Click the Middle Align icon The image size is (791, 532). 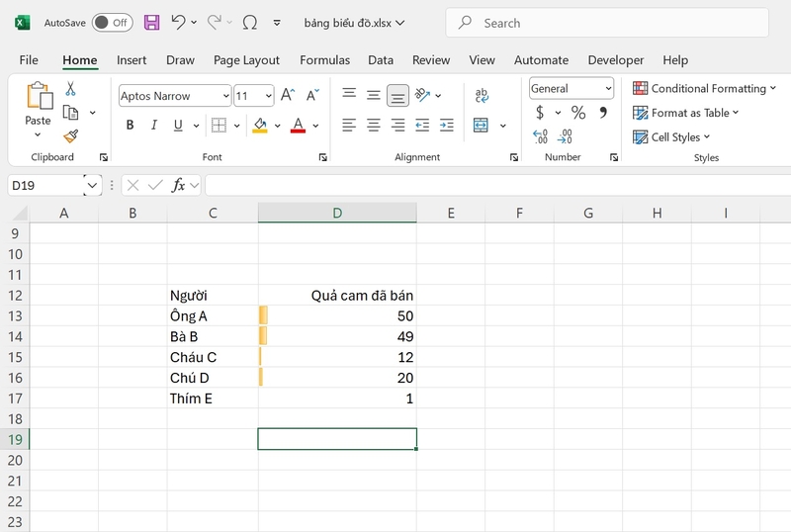pos(374,95)
